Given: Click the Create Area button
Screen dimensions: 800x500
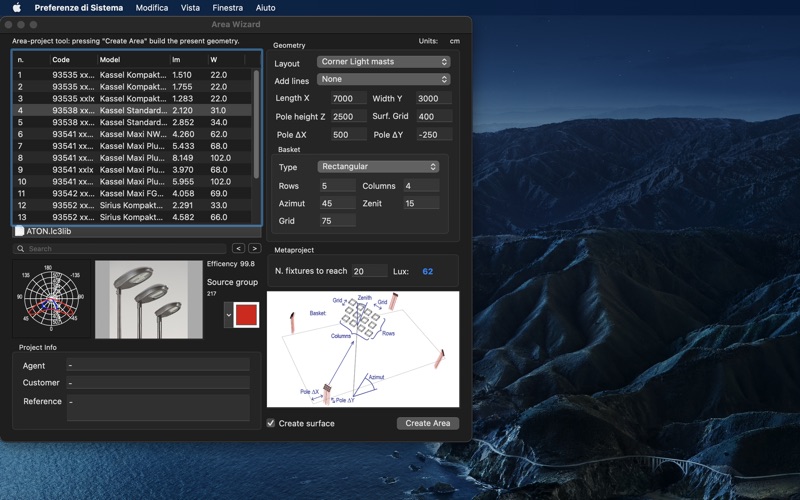Looking at the screenshot, I should 428,423.
